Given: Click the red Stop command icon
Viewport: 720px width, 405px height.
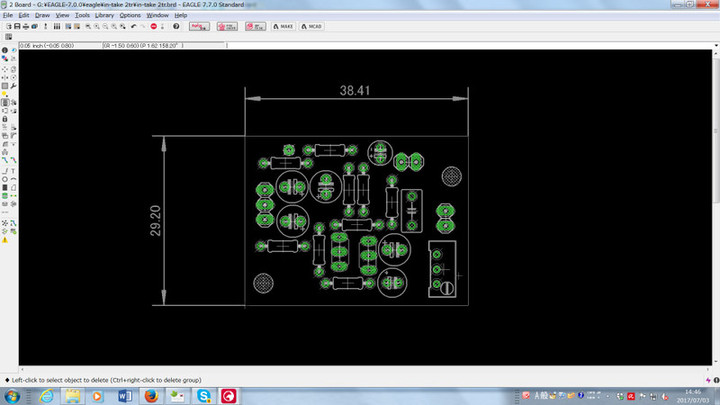Looking at the screenshot, I should pyautogui.click(x=151, y=27).
